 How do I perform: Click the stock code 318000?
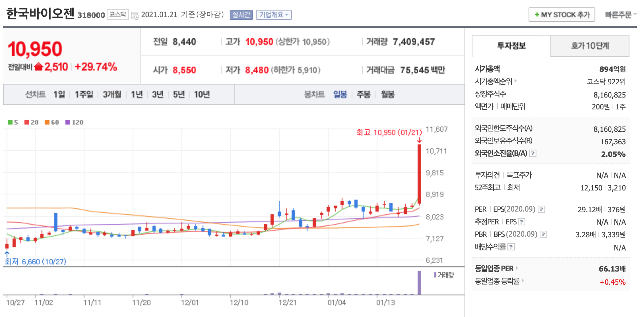click(x=91, y=15)
